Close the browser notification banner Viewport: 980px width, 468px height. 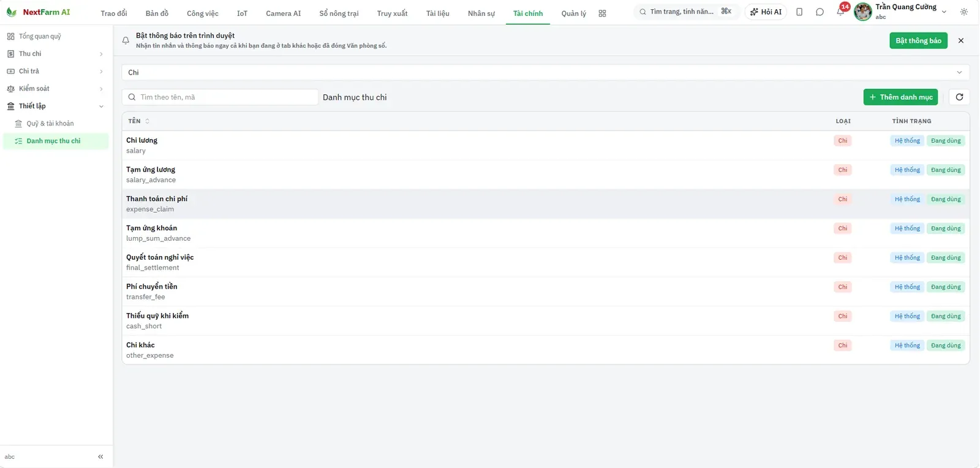click(961, 40)
